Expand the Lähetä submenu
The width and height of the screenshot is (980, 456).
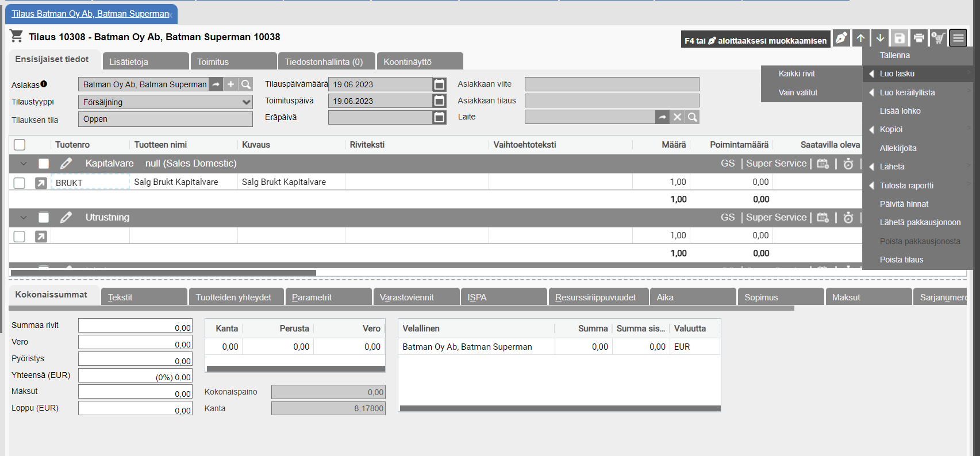click(918, 167)
